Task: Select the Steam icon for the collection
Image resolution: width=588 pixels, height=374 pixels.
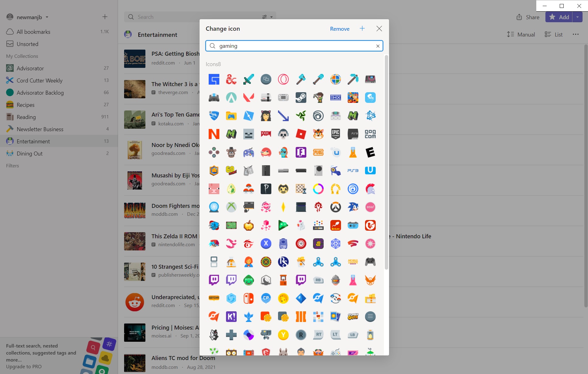Action: pos(301,97)
